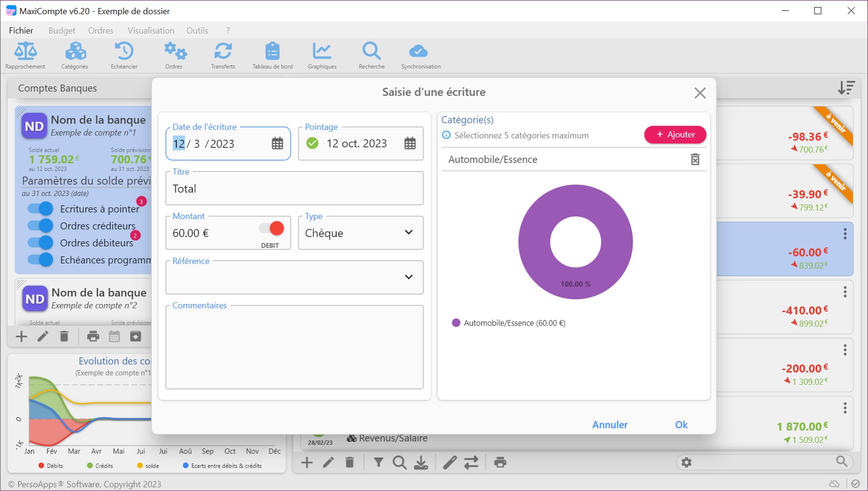Open the Fichier menu
The height and width of the screenshot is (491, 868).
coord(21,31)
